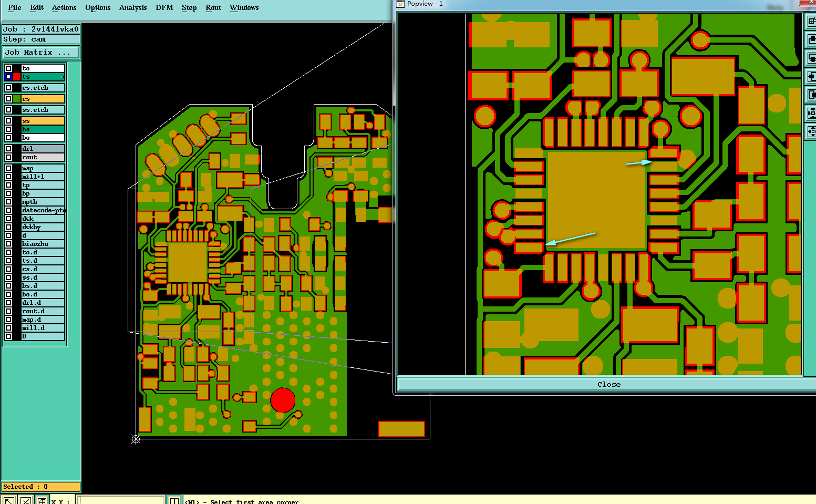Close the Popview window via Close button
Screen dimensions: 816x504
(608, 384)
